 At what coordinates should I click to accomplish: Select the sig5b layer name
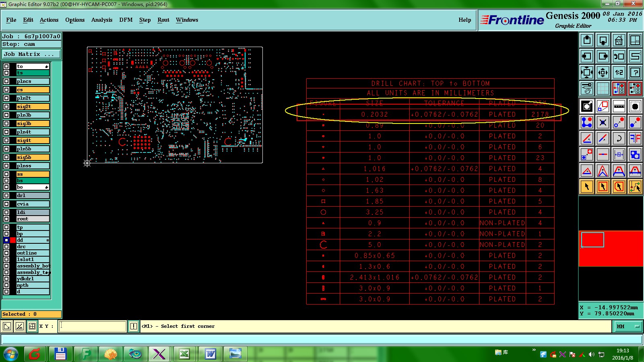[x=33, y=157]
